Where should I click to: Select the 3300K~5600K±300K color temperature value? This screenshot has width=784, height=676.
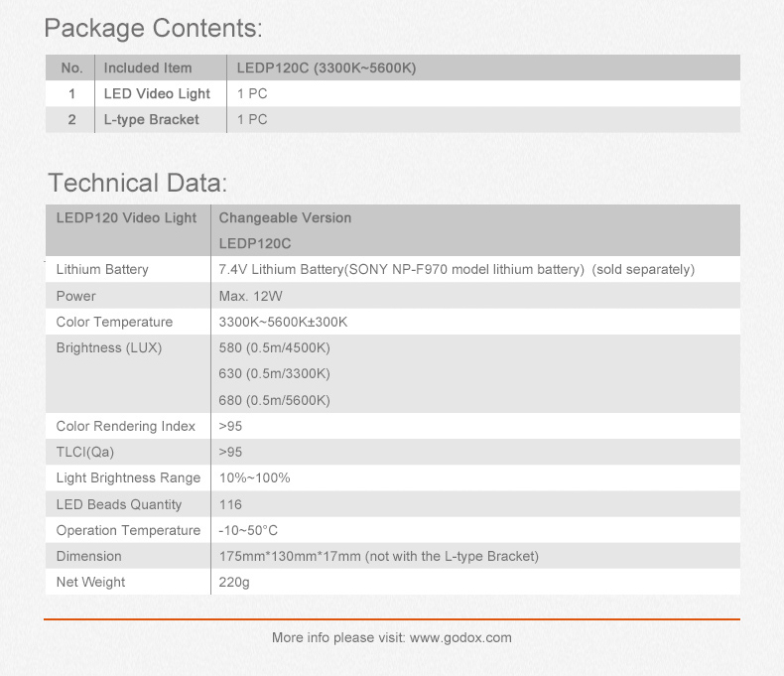pos(283,323)
